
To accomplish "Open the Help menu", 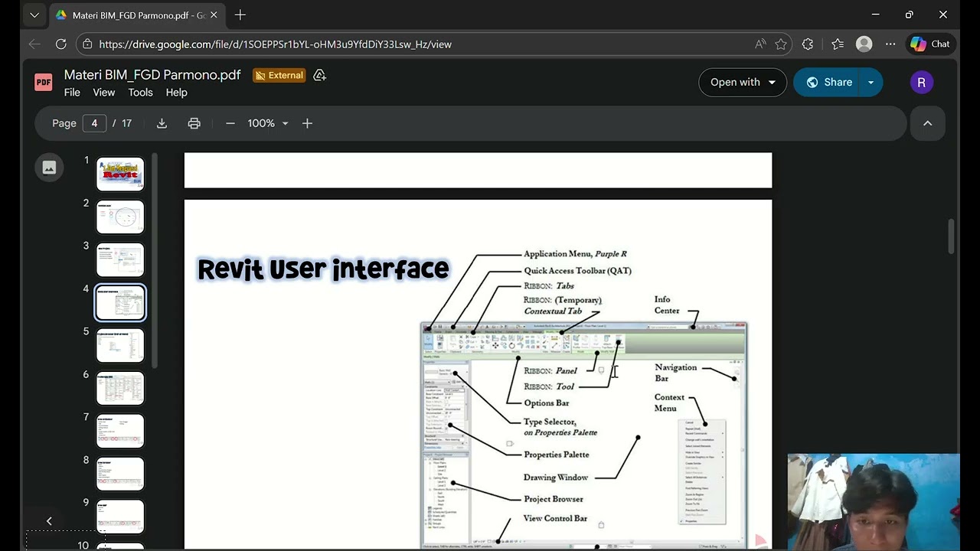I will tap(176, 93).
